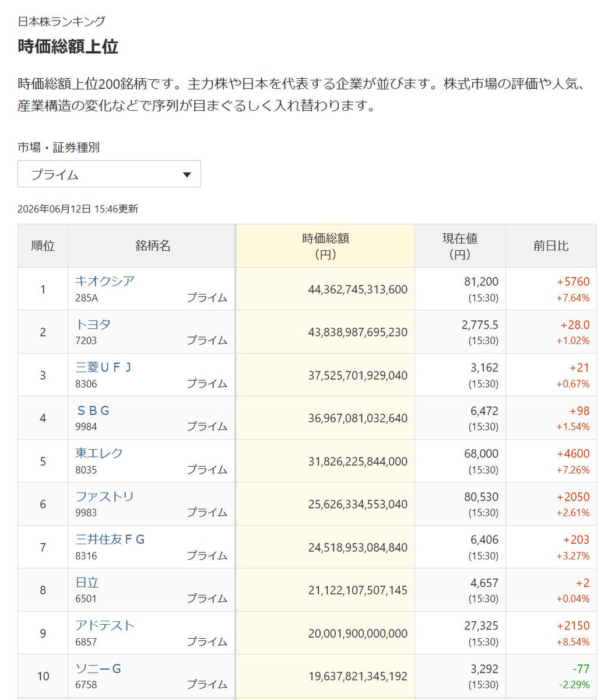This screenshot has height=700, width=615.
Task: Click current price 4,657
Action: pos(484,583)
